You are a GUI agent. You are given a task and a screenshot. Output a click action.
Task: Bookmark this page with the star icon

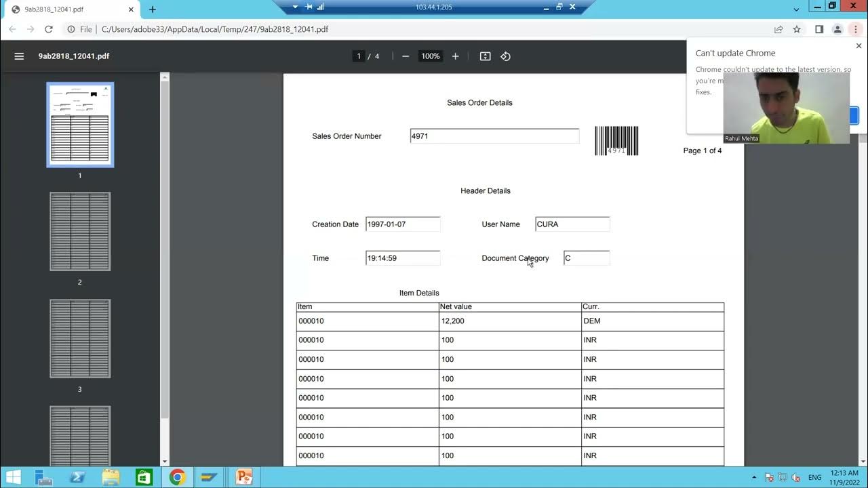(797, 29)
